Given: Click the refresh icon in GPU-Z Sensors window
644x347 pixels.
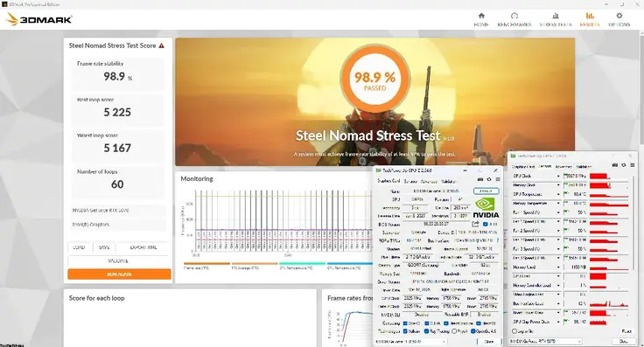Looking at the screenshot, I should [624, 165].
